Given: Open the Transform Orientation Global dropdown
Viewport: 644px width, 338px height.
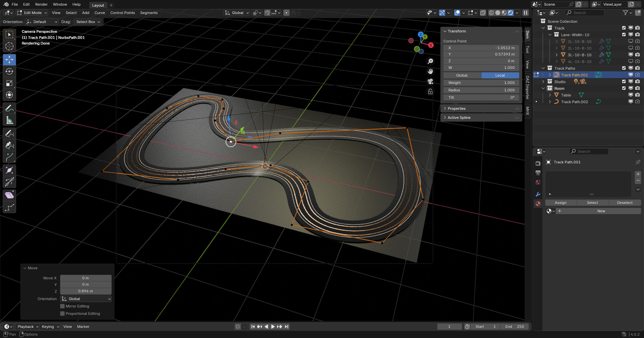Looking at the screenshot, I should pos(236,13).
